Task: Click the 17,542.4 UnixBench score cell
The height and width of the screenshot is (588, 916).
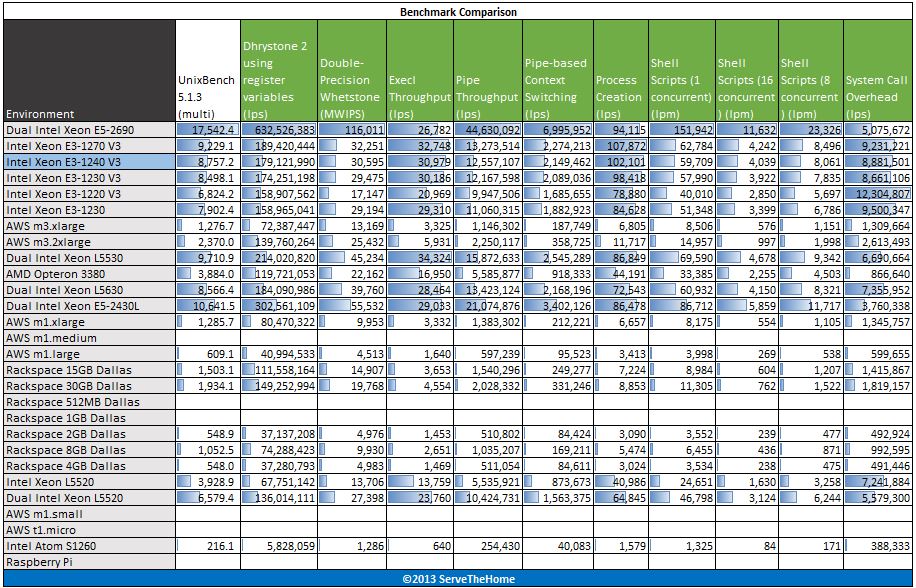Action: [x=207, y=130]
